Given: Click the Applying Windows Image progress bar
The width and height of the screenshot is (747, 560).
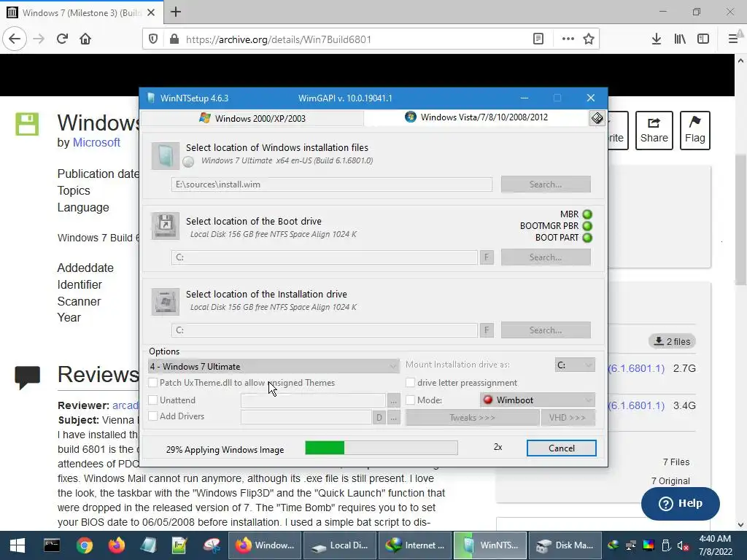Looking at the screenshot, I should point(382,448).
